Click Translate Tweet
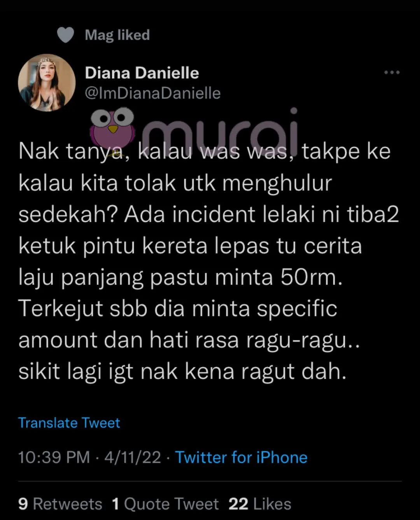This screenshot has width=420, height=520. (x=69, y=423)
